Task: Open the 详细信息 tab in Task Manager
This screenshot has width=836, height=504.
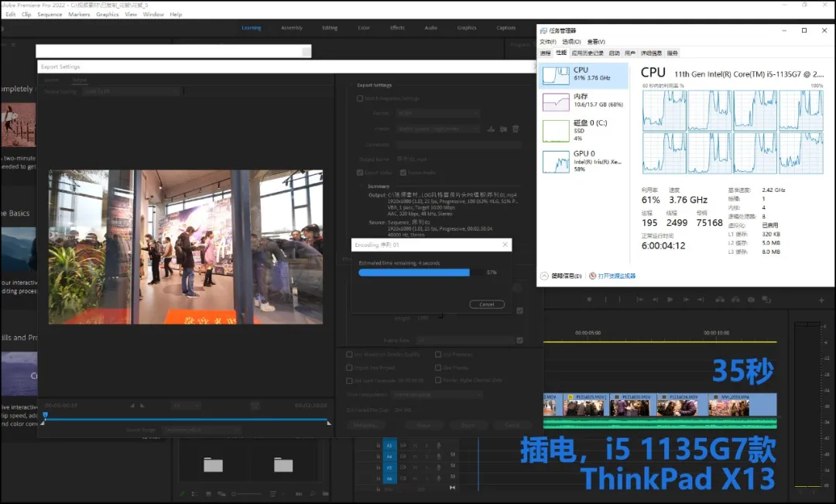Action: point(651,53)
